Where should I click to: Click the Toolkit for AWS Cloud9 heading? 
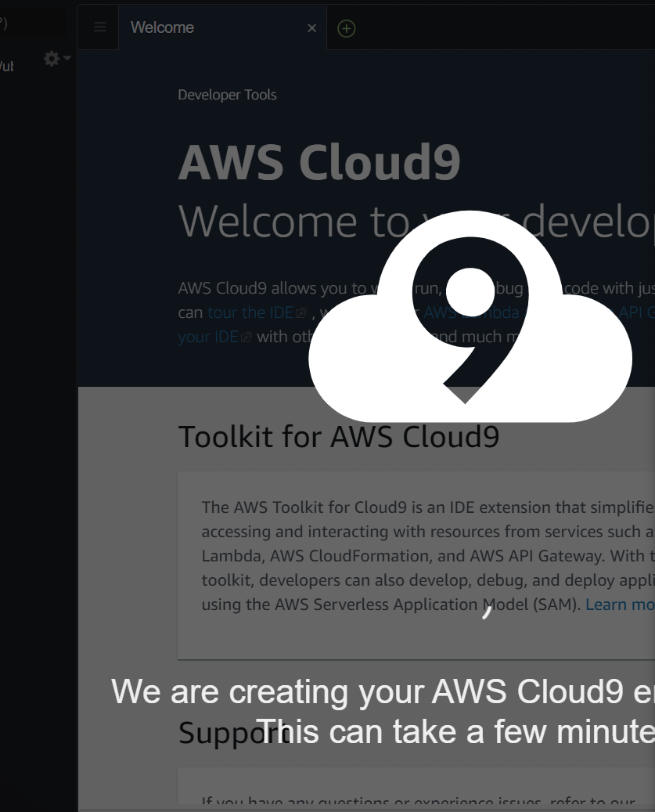coord(339,436)
